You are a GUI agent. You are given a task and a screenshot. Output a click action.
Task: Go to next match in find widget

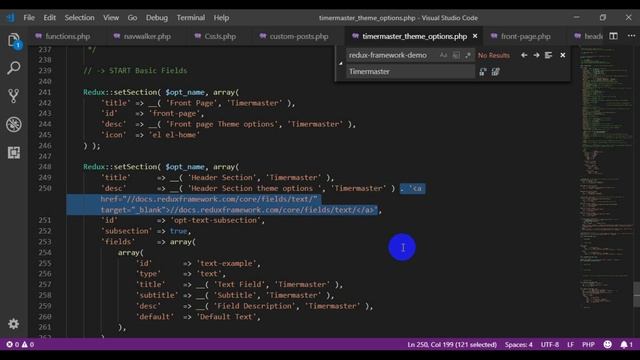coord(536,55)
